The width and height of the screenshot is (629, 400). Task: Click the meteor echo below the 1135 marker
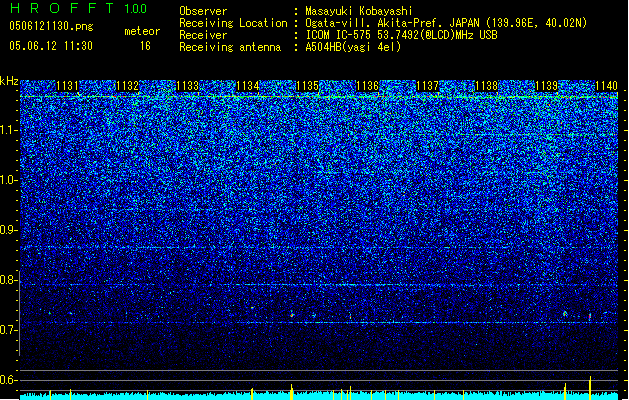[x=292, y=314]
